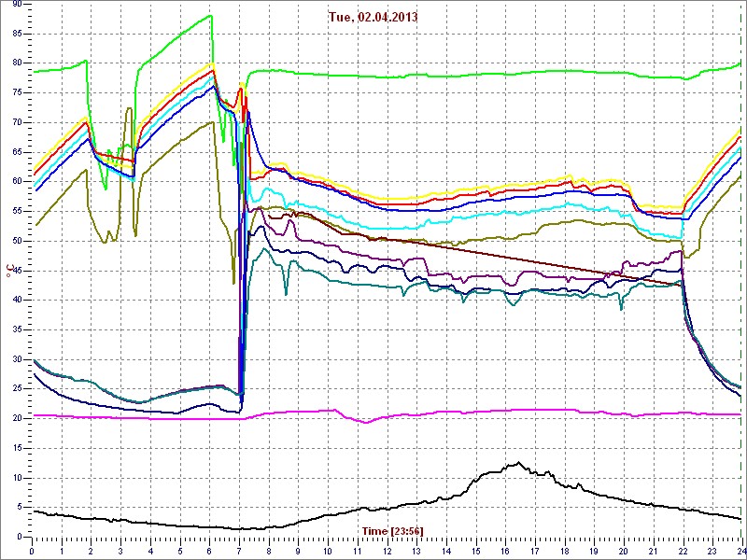The image size is (747, 560).
Task: Click temperature label '5' on the vertical axis
Action: coord(20,507)
